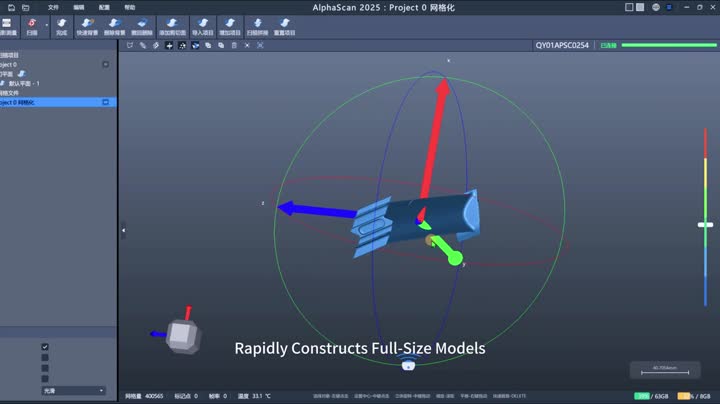The image size is (720, 404).
Task: Click the 63GB memory usage indicator
Action: (651, 396)
